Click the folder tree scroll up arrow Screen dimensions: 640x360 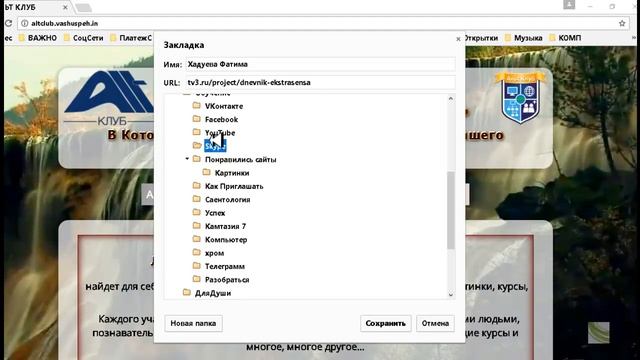[x=451, y=99]
